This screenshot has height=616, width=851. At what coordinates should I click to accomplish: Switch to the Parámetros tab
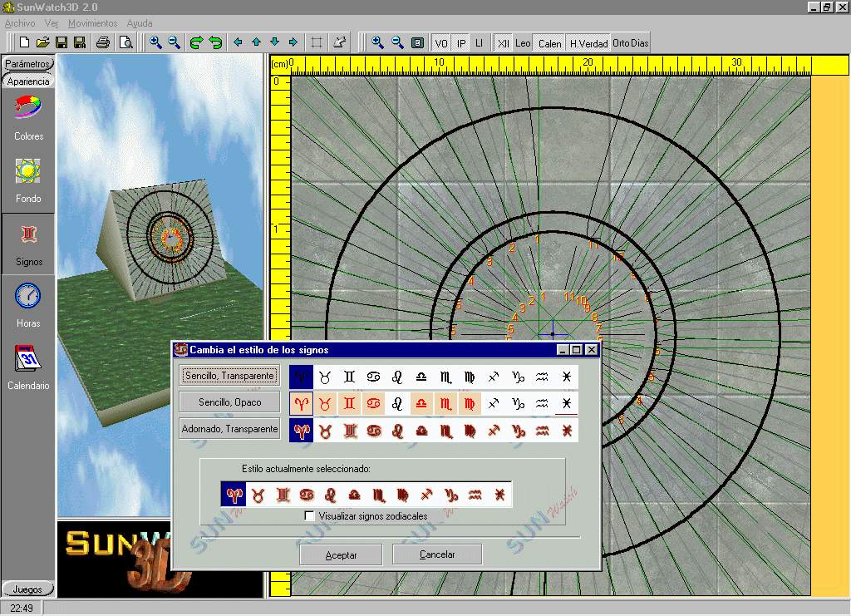tap(28, 64)
